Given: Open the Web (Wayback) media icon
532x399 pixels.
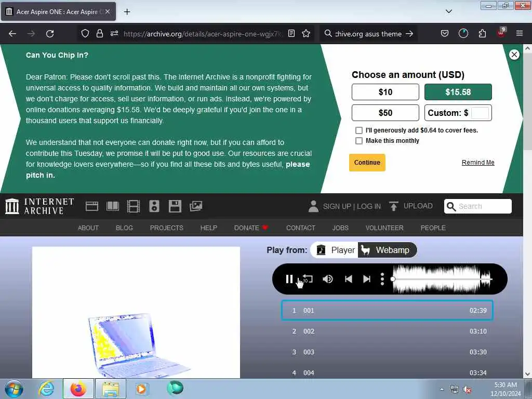Looking at the screenshot, I should (x=92, y=206).
